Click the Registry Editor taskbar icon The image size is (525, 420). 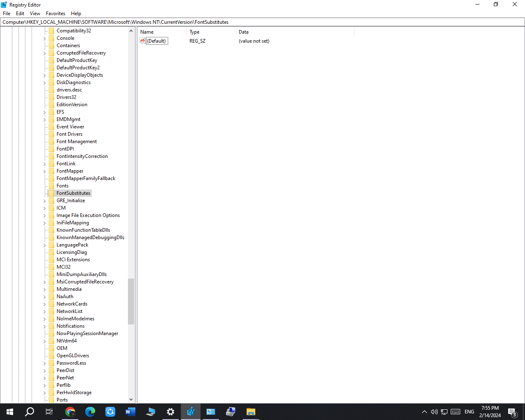(191, 412)
